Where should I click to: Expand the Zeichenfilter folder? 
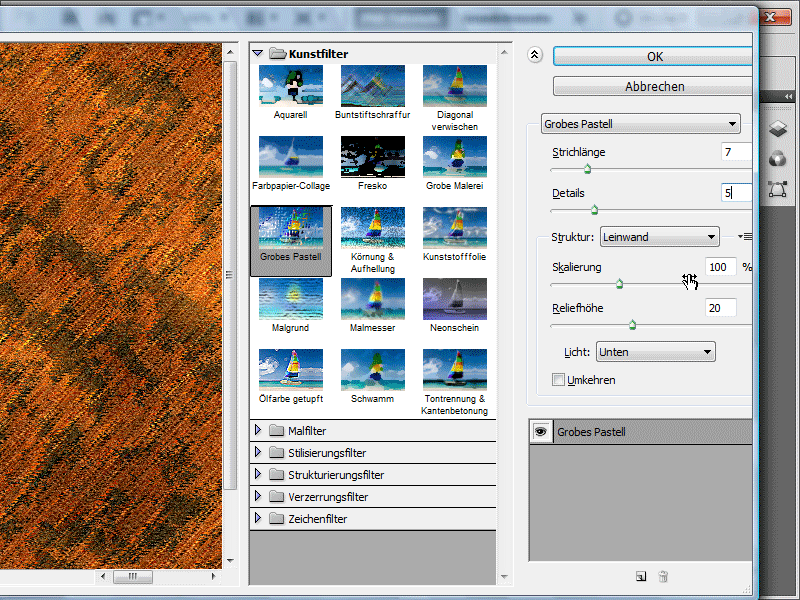[x=258, y=518]
